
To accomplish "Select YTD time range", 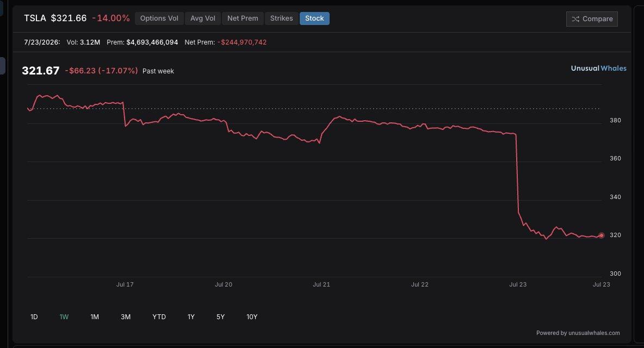I will pos(159,317).
